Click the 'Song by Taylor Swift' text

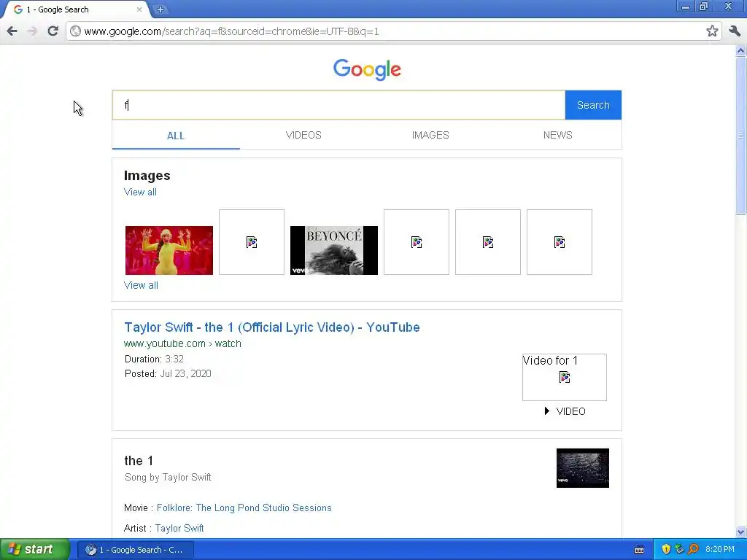click(168, 477)
